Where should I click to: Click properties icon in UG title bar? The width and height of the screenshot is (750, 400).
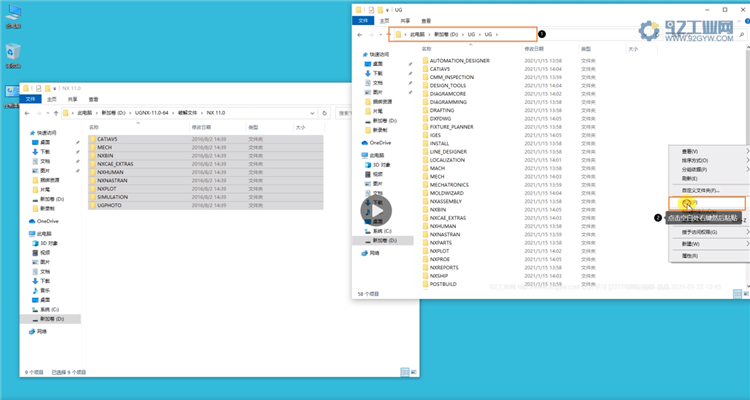point(371,10)
